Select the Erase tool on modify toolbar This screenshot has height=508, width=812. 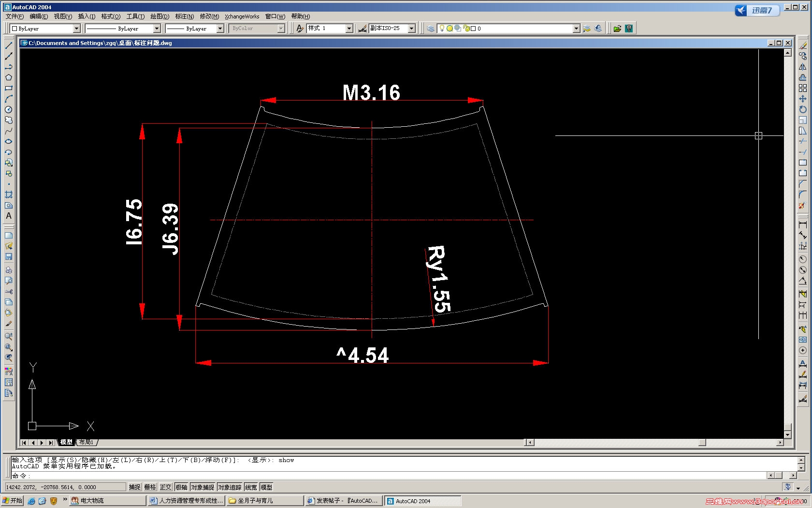pyautogui.click(x=803, y=45)
